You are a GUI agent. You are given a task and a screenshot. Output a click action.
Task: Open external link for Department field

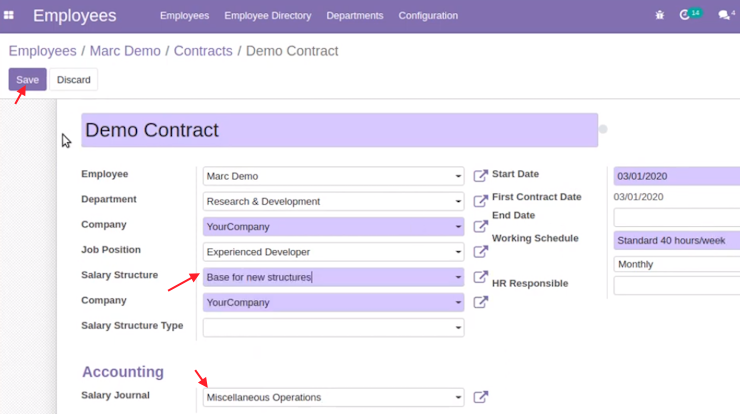[x=480, y=201]
